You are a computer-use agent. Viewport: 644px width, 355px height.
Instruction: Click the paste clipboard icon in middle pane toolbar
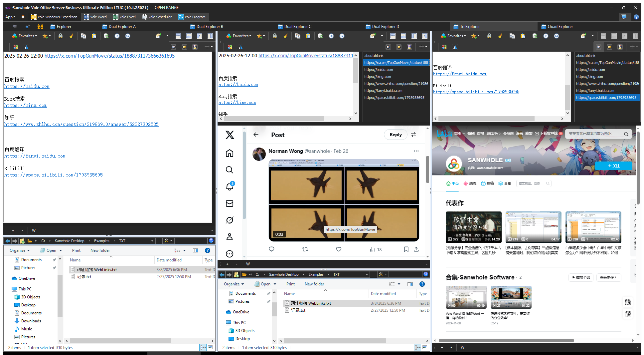308,36
